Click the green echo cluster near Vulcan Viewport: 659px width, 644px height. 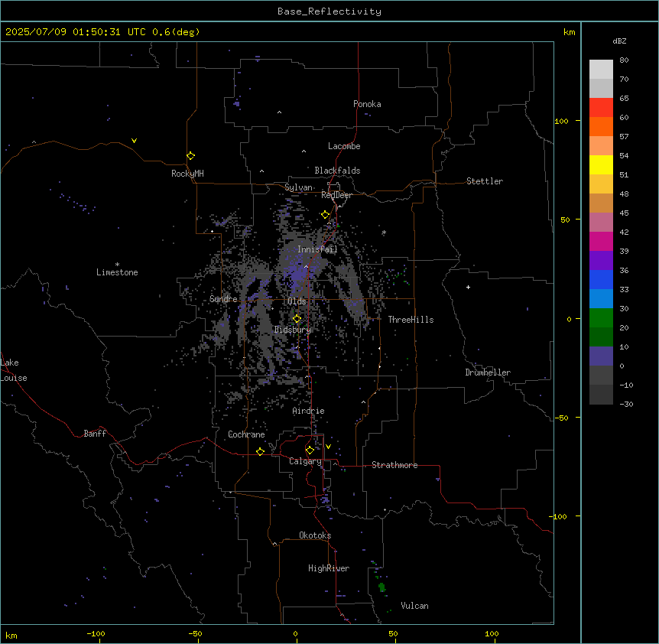click(382, 587)
